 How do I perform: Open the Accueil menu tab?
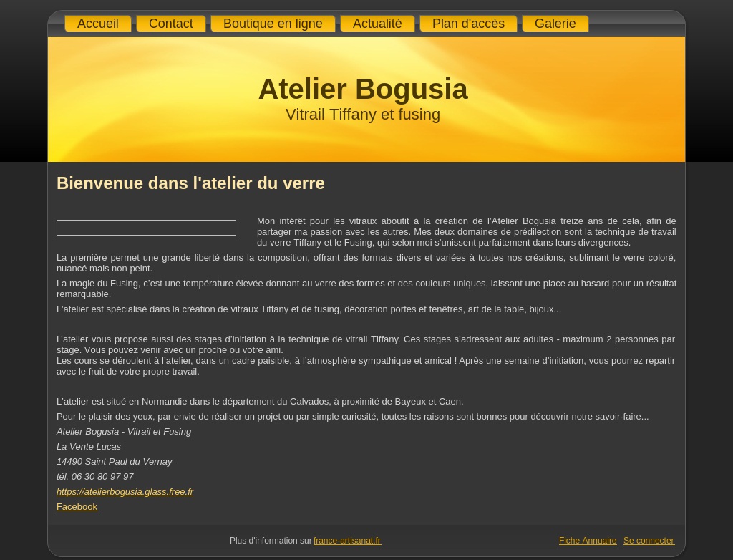coord(97,24)
